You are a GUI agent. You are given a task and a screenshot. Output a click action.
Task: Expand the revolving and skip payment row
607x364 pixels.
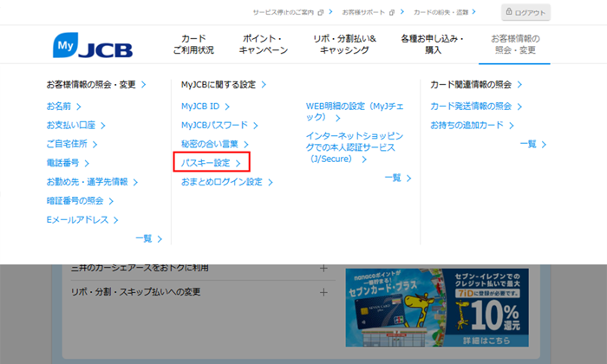pos(323,292)
